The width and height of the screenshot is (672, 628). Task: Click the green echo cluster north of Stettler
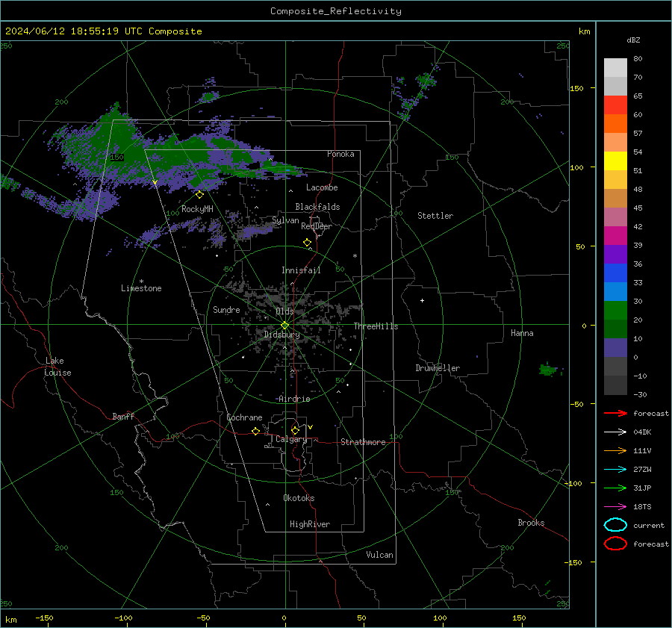pos(425,80)
